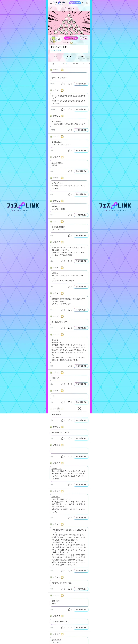Go back with the arrow beside プロフィール
The image size is (138, 644).
51,8
